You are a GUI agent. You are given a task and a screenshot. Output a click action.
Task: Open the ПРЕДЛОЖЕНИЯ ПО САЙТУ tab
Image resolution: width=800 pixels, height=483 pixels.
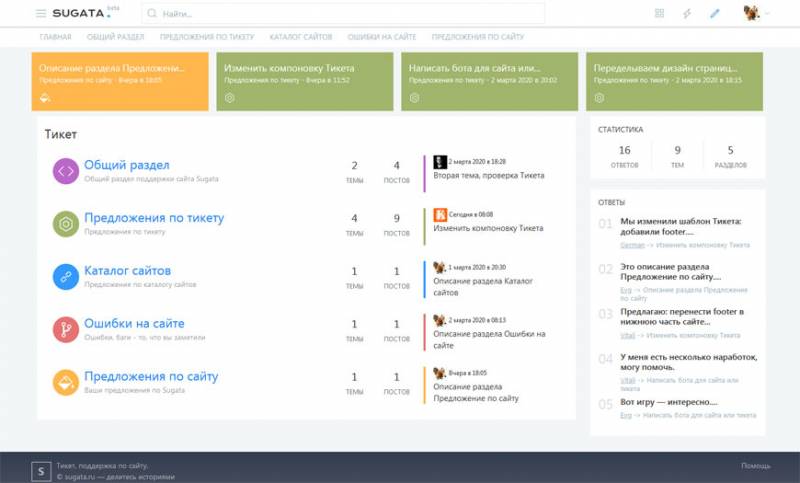(478, 37)
